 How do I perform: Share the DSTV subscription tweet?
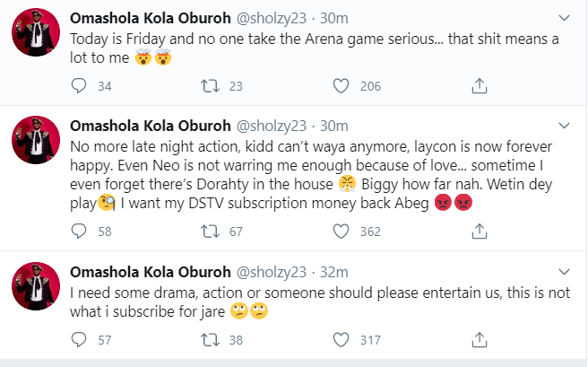pos(480,232)
